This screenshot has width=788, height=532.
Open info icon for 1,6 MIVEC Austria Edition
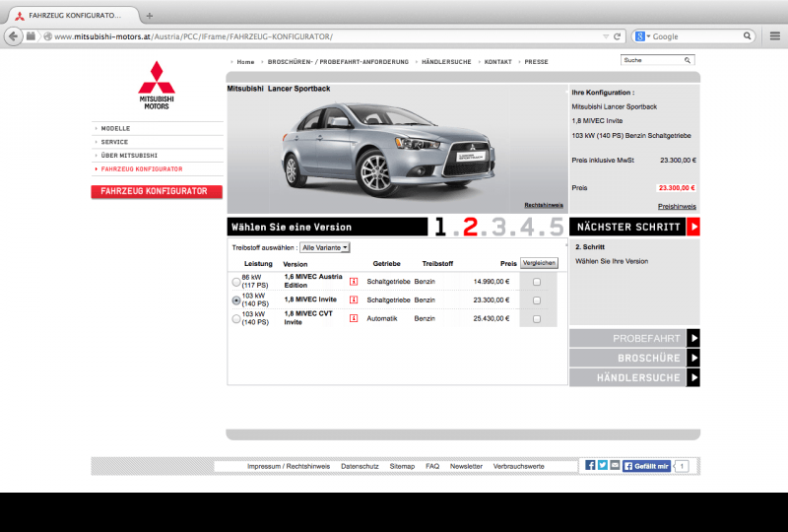click(x=354, y=282)
